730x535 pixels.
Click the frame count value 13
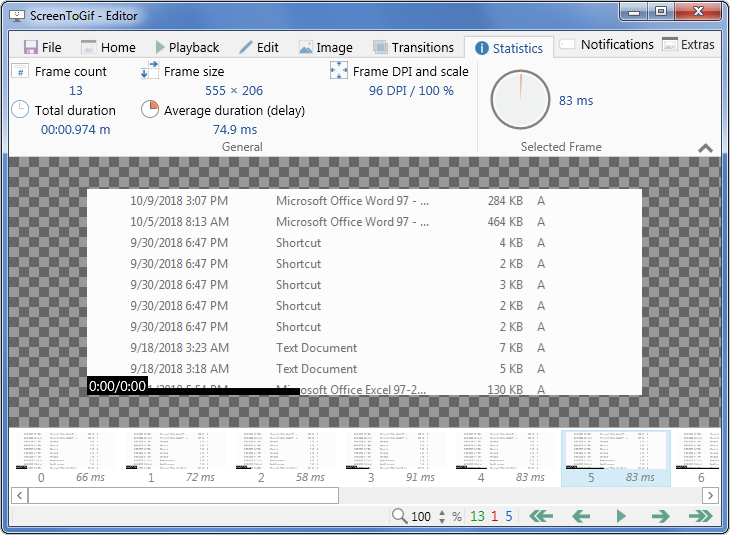(76, 91)
